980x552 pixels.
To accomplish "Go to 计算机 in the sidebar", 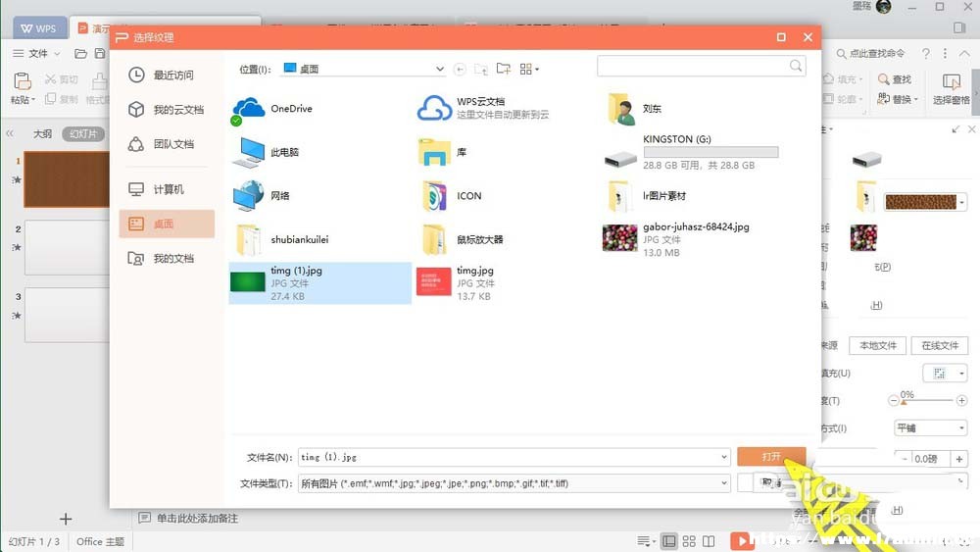I will click(156, 189).
